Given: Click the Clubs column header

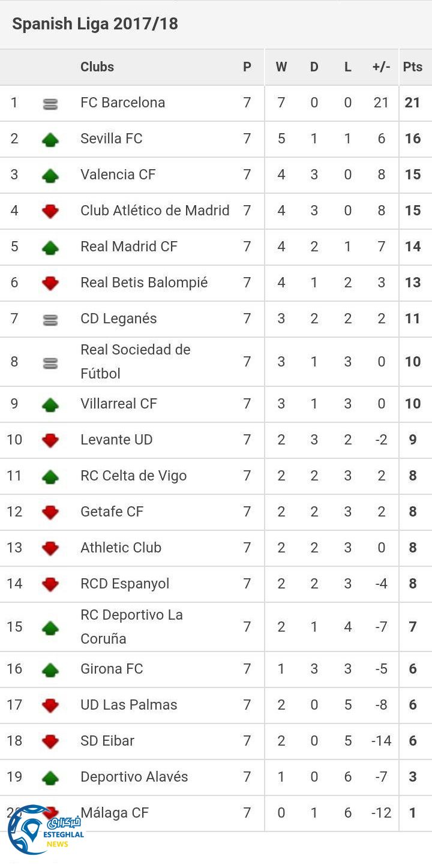Looking at the screenshot, I should 97,67.
